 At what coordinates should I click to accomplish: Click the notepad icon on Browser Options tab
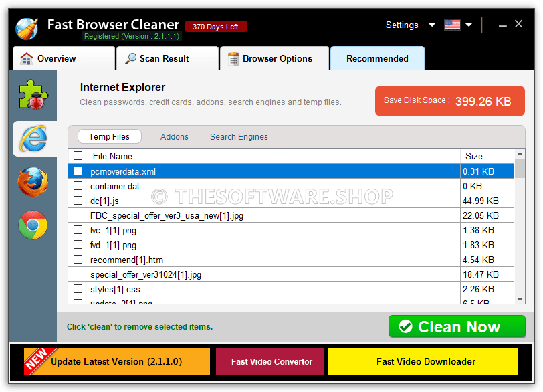click(233, 58)
